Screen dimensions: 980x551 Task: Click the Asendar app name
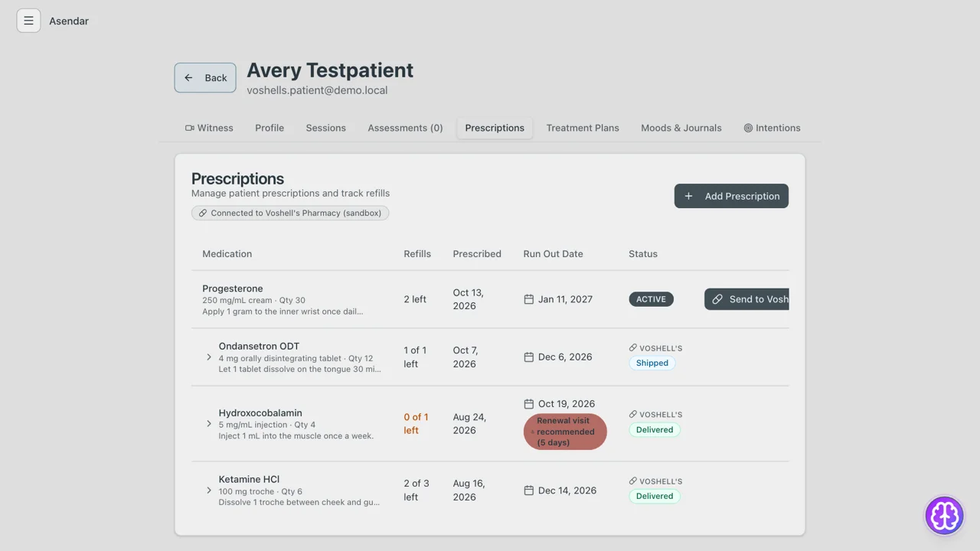pos(69,21)
